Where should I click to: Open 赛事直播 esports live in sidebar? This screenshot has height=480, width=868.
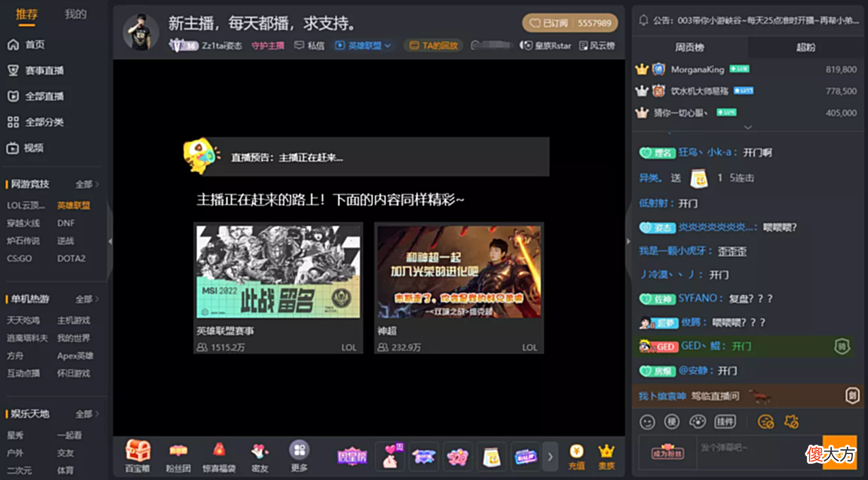point(35,70)
